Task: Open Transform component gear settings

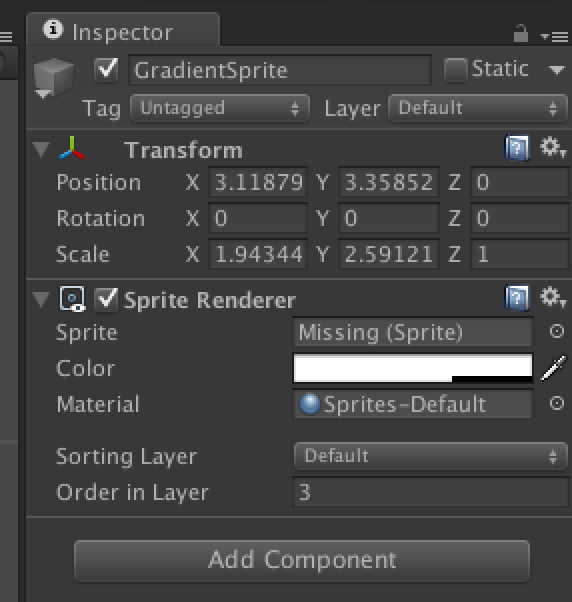Action: (x=552, y=147)
